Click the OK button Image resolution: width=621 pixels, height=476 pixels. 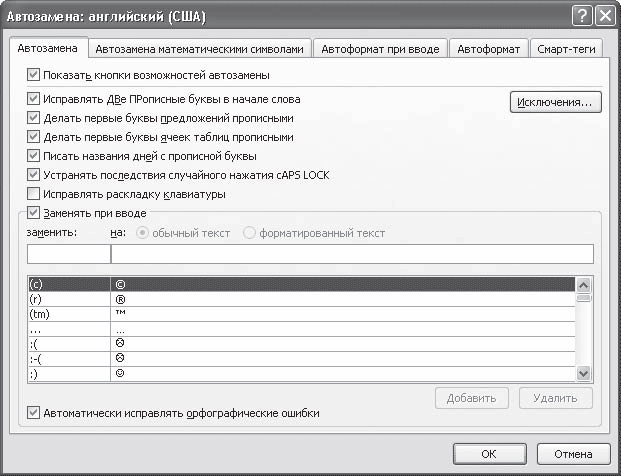coord(490,454)
